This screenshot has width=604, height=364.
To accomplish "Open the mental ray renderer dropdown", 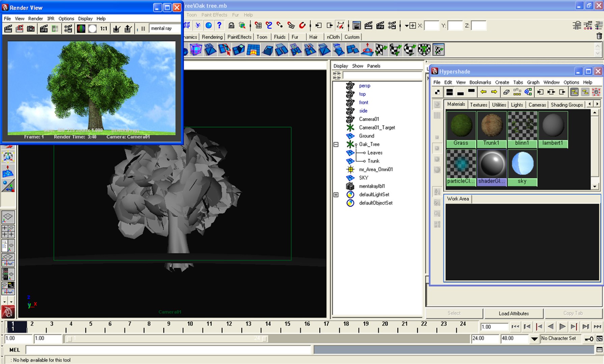I will (x=165, y=29).
